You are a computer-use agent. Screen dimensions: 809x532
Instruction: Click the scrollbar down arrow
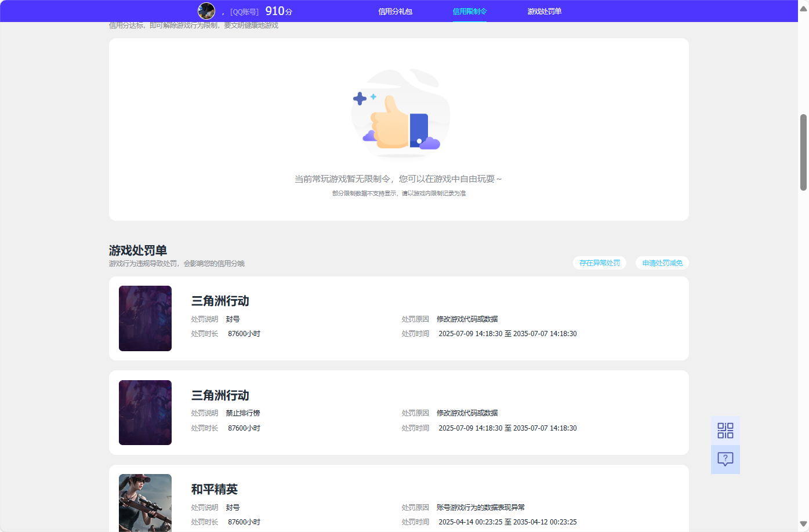click(x=803, y=524)
